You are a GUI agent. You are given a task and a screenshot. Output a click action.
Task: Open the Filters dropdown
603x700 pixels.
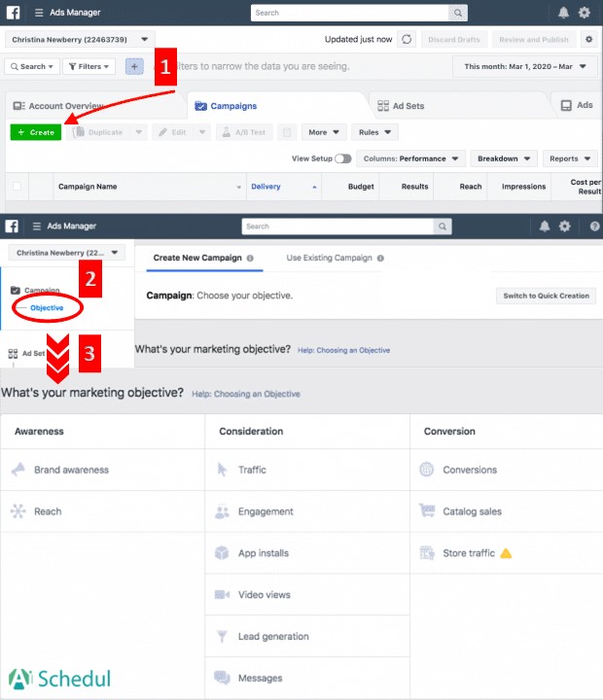point(89,66)
